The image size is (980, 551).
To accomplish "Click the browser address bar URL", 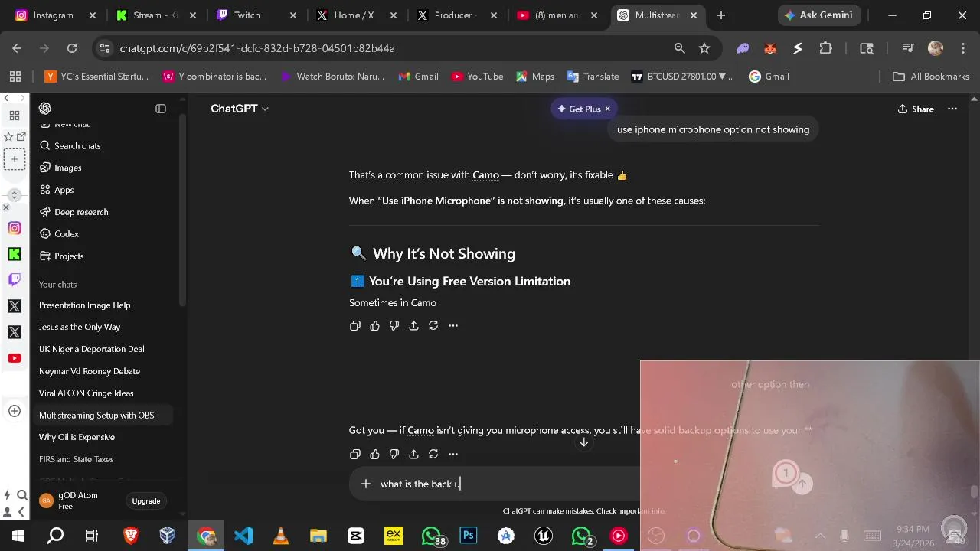I will tap(257, 48).
